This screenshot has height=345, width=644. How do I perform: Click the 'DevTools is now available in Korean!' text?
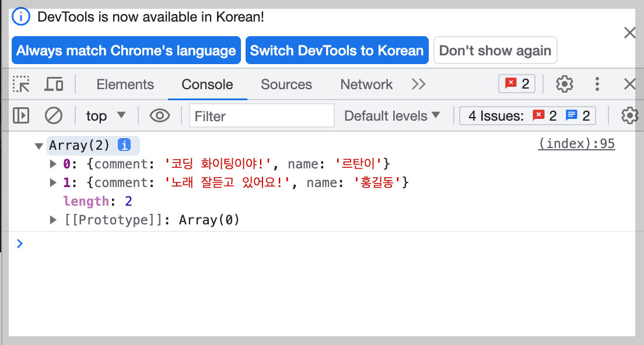pos(150,17)
